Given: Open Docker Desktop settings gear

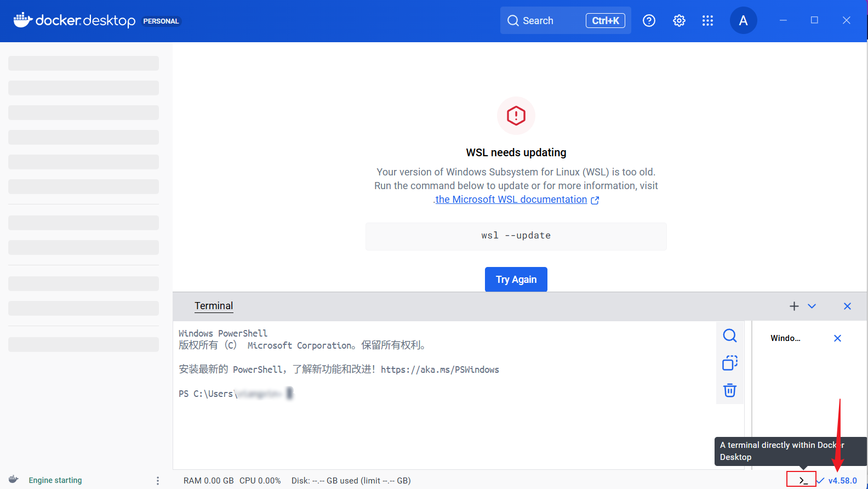Looking at the screenshot, I should pyautogui.click(x=679, y=21).
